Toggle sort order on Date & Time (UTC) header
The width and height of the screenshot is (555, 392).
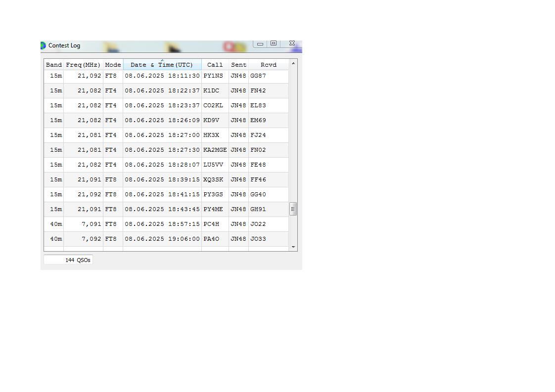tap(162, 65)
